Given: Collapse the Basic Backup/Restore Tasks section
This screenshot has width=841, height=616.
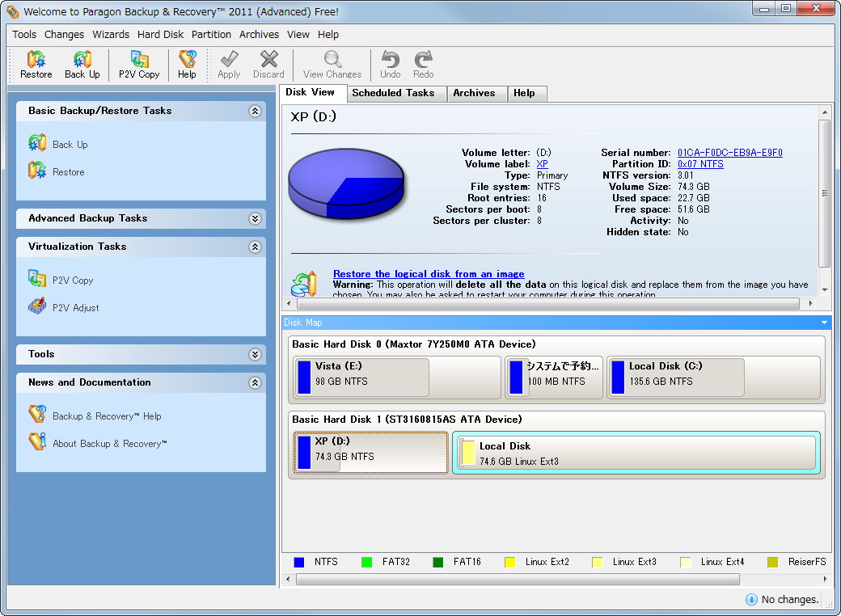Looking at the screenshot, I should 256,111.
